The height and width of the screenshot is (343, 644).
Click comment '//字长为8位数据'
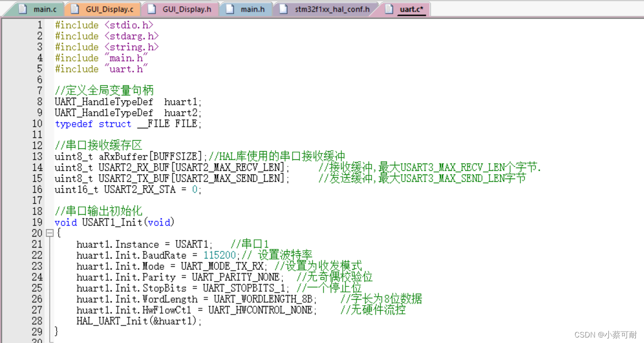click(381, 299)
